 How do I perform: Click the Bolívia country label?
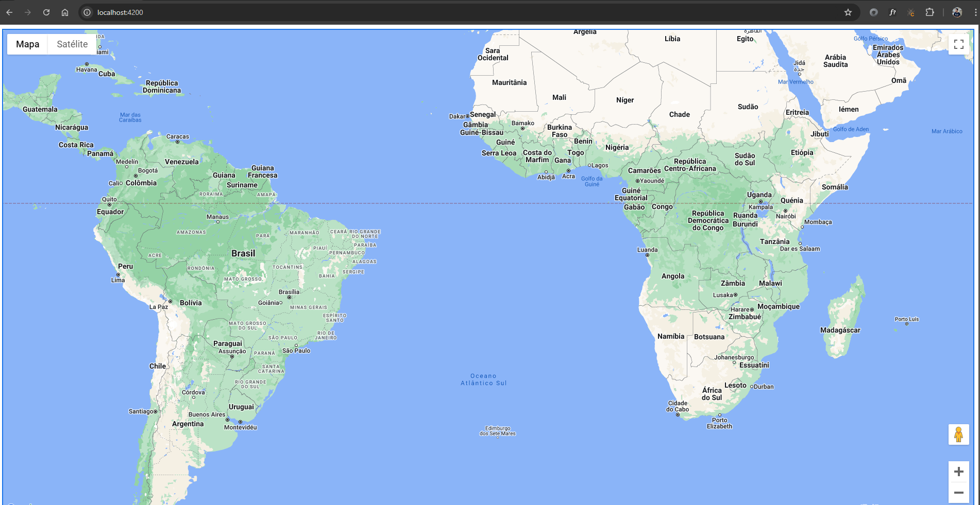click(191, 303)
